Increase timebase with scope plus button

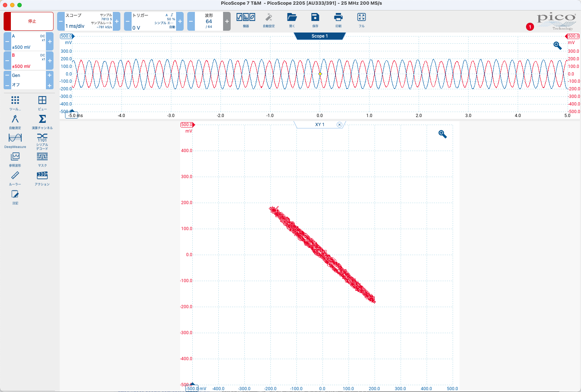pyautogui.click(x=117, y=21)
